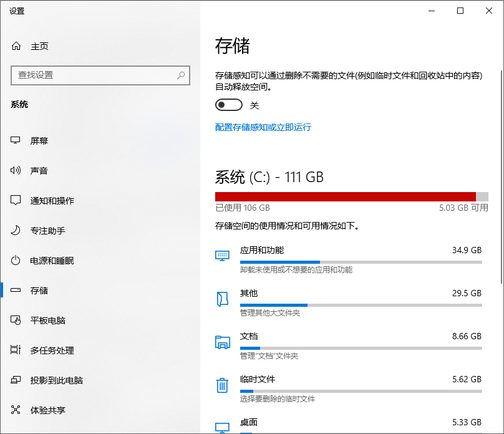The width and height of the screenshot is (504, 434).
Task: Click the projection icon for 投影到此电脑
Action: tap(16, 380)
